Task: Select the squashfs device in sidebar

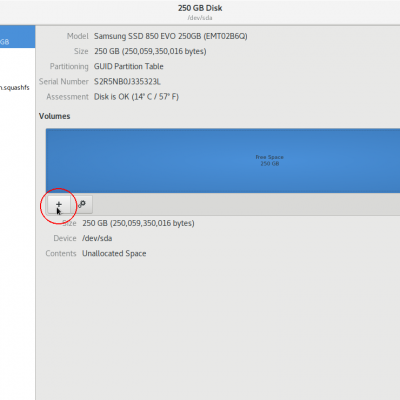Action: (15, 88)
